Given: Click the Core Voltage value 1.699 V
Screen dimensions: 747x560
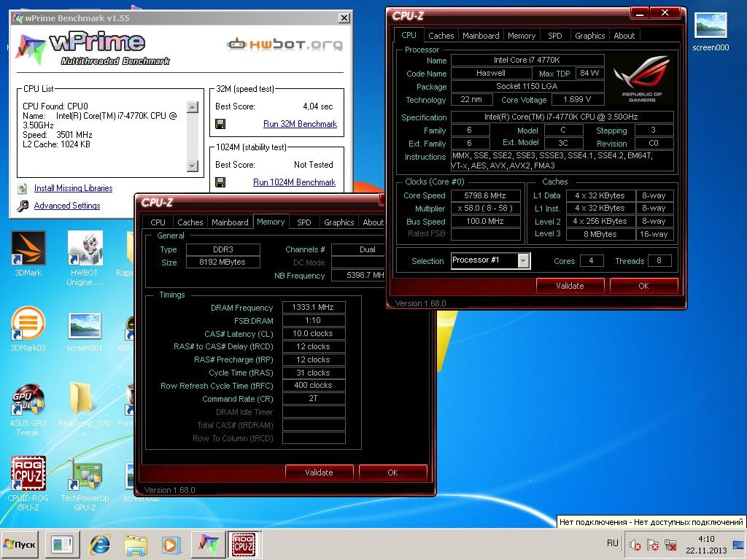Looking at the screenshot, I should pyautogui.click(x=577, y=99).
